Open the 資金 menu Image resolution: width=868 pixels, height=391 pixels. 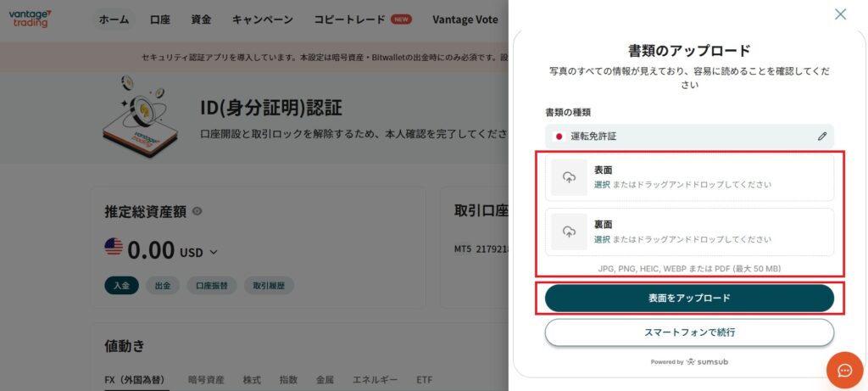click(201, 20)
